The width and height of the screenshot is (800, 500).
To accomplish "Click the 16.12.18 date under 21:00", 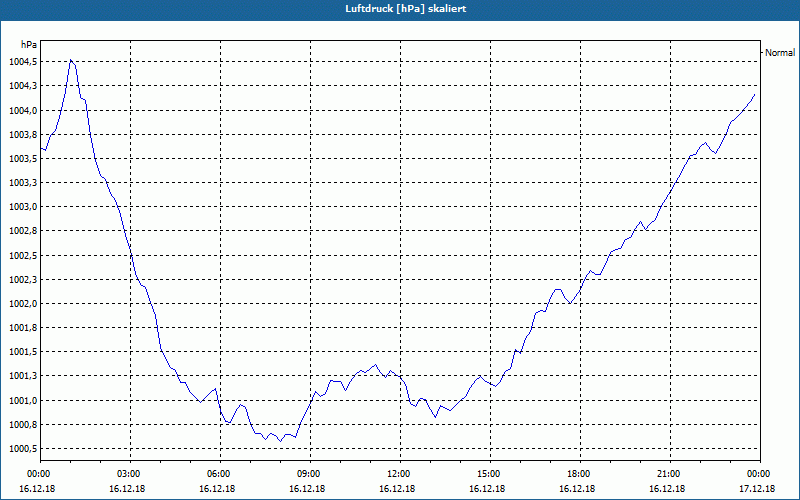I will 667,489.
